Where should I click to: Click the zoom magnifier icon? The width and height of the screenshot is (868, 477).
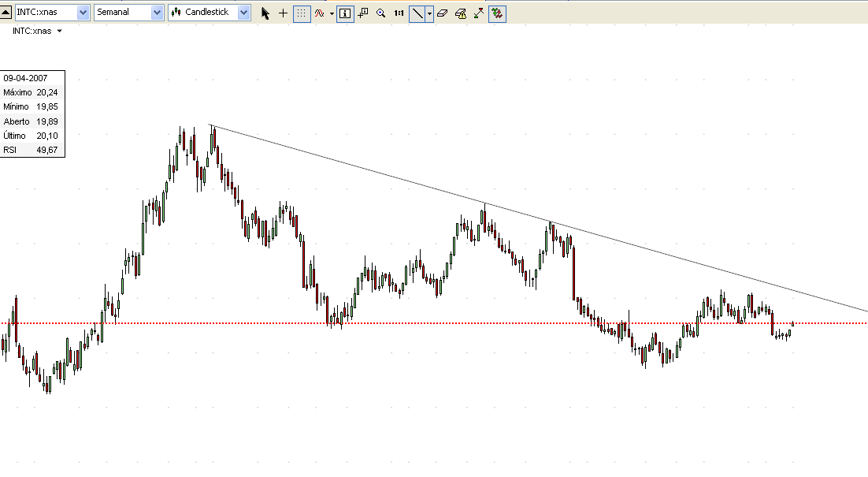coord(380,13)
